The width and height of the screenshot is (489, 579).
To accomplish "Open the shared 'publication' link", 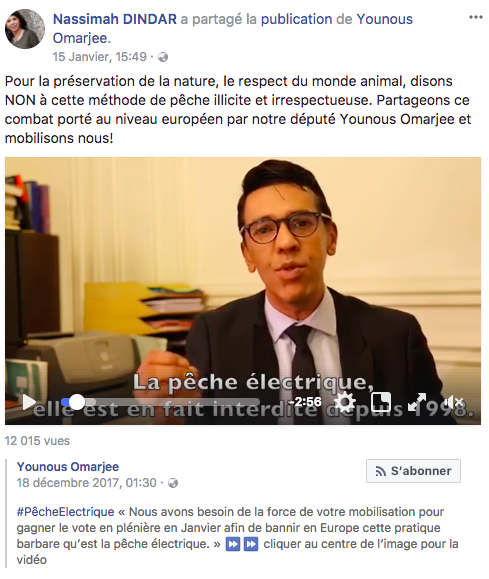I will [297, 19].
